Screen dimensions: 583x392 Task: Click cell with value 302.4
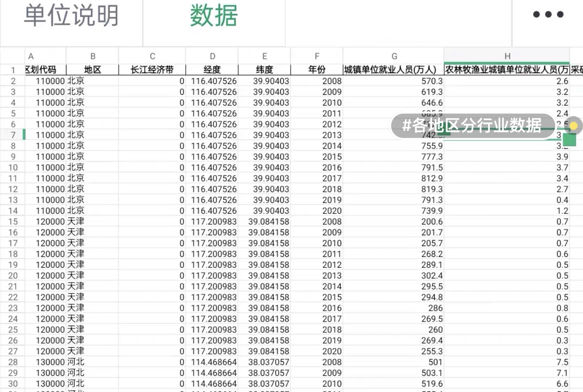pos(394,276)
